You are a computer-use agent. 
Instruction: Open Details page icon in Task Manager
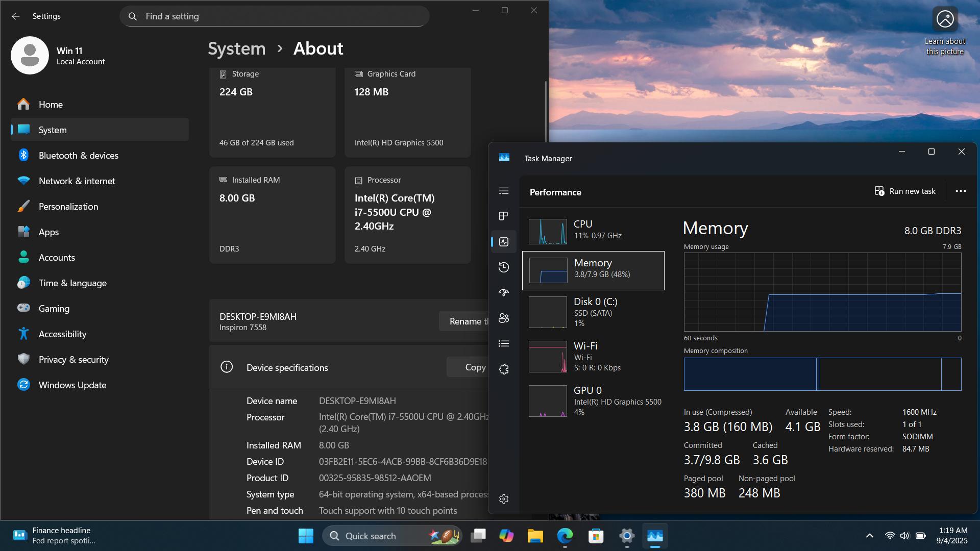pyautogui.click(x=504, y=344)
